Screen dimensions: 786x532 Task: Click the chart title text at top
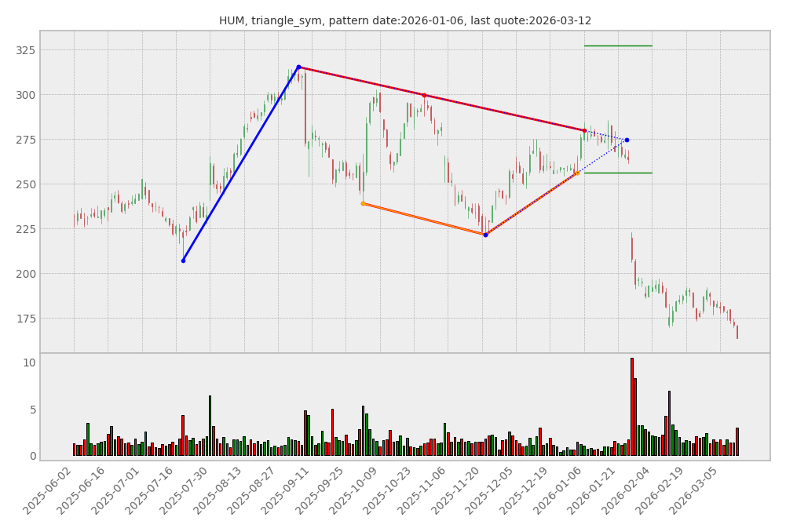pos(404,21)
